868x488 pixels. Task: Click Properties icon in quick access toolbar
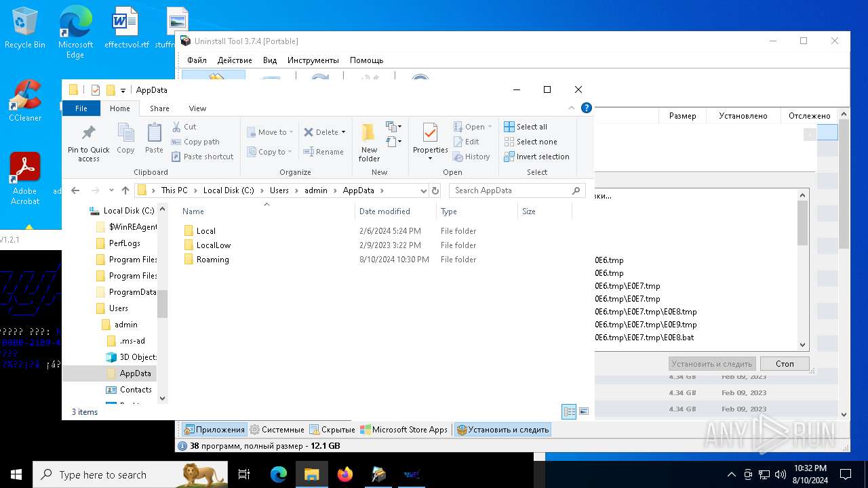tap(96, 89)
